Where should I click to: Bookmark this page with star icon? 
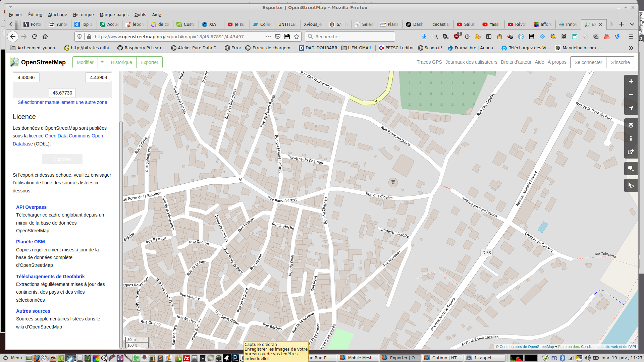(x=297, y=37)
